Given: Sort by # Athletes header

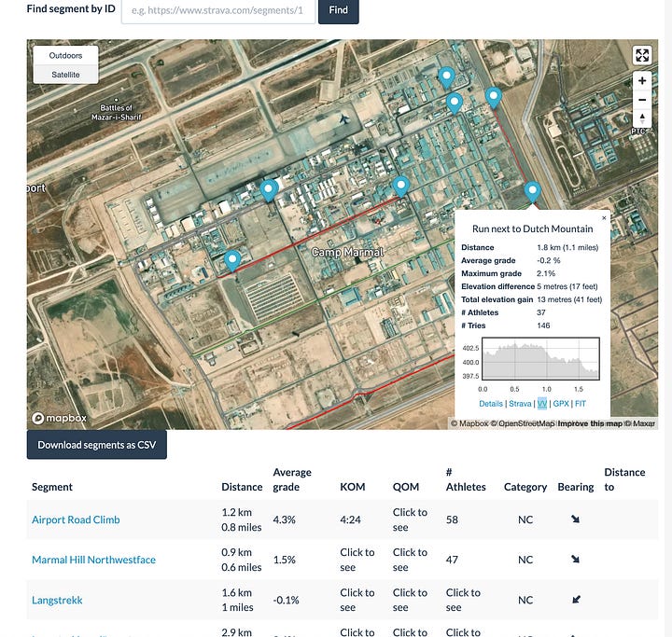Looking at the screenshot, I should pyautogui.click(x=466, y=479).
